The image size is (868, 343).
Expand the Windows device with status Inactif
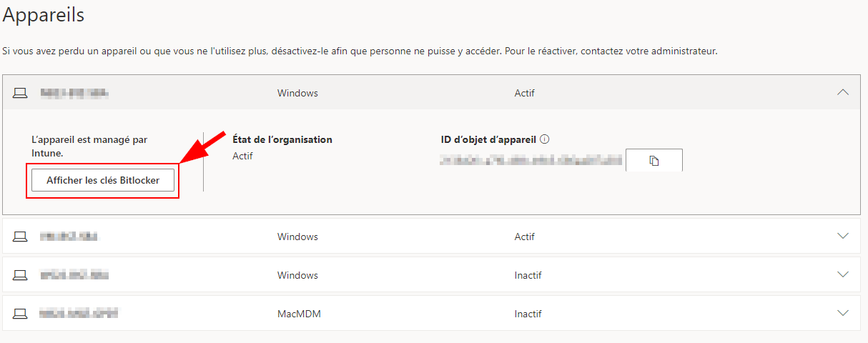point(843,274)
